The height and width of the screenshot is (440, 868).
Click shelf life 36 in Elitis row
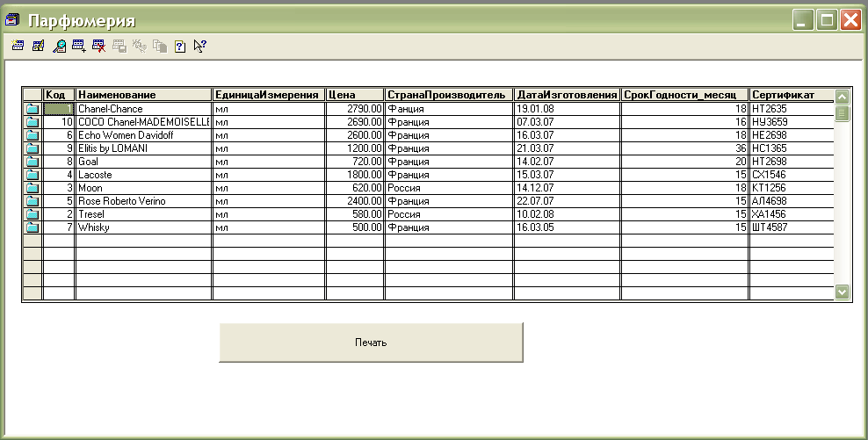[684, 148]
